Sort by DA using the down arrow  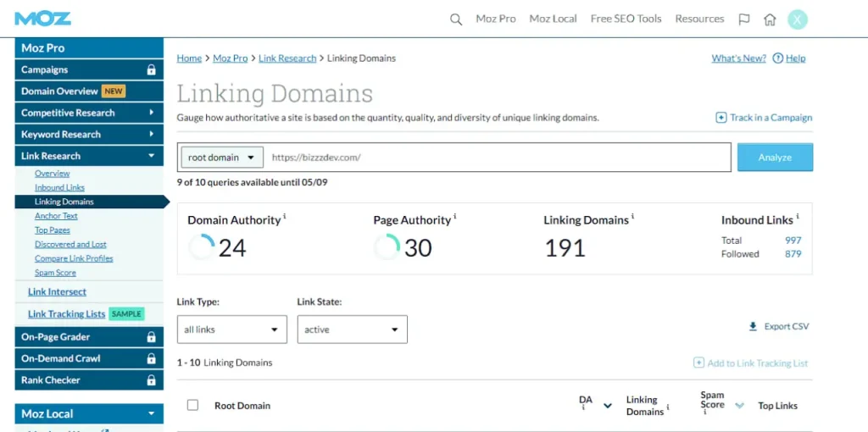[x=607, y=406]
